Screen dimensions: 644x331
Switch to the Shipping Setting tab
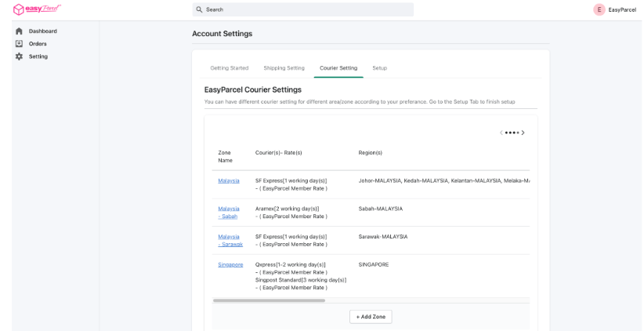[x=284, y=67]
